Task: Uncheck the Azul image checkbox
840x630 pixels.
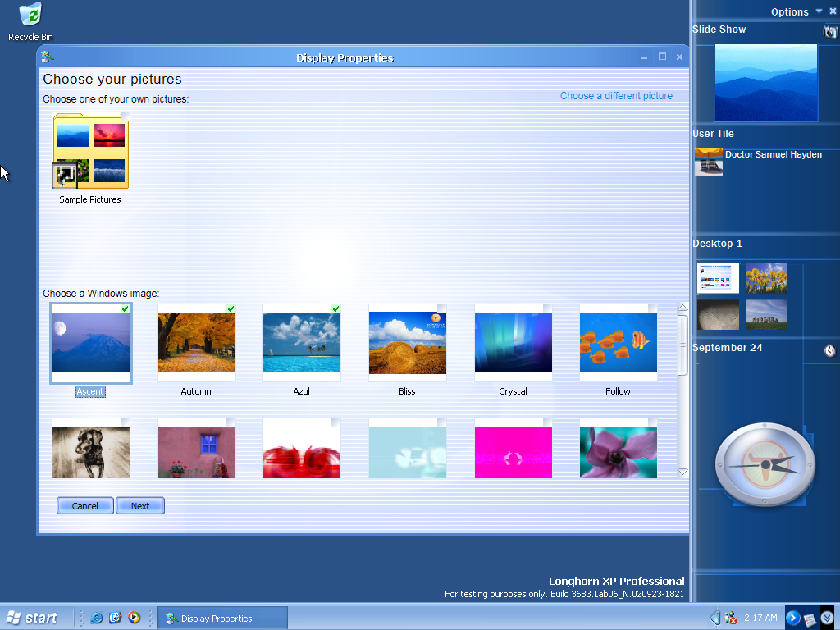Action: click(x=336, y=308)
